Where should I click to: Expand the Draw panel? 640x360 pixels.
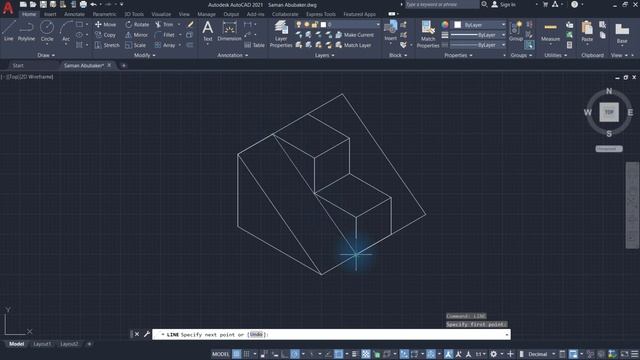pyautogui.click(x=46, y=55)
